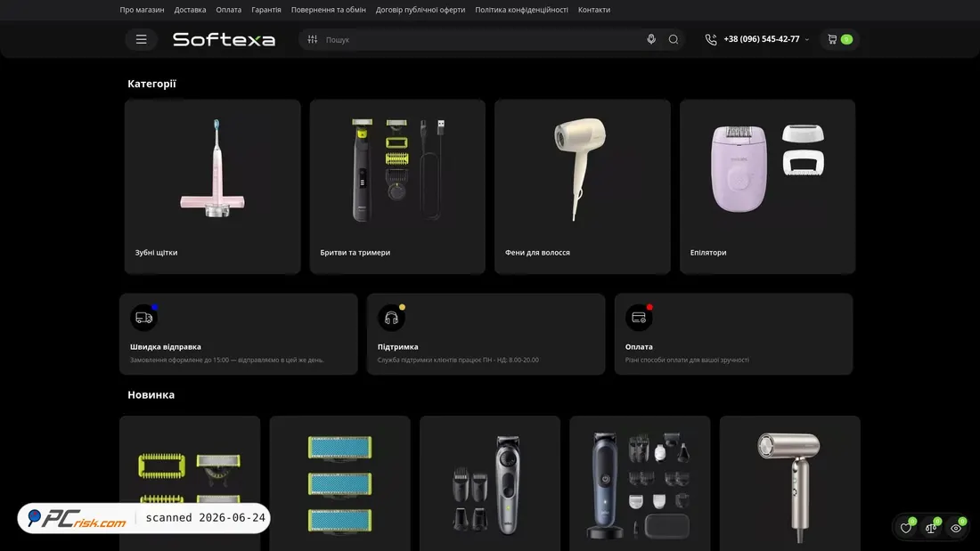The image size is (980, 551).
Task: Open the compare scales icon
Action: point(931,528)
